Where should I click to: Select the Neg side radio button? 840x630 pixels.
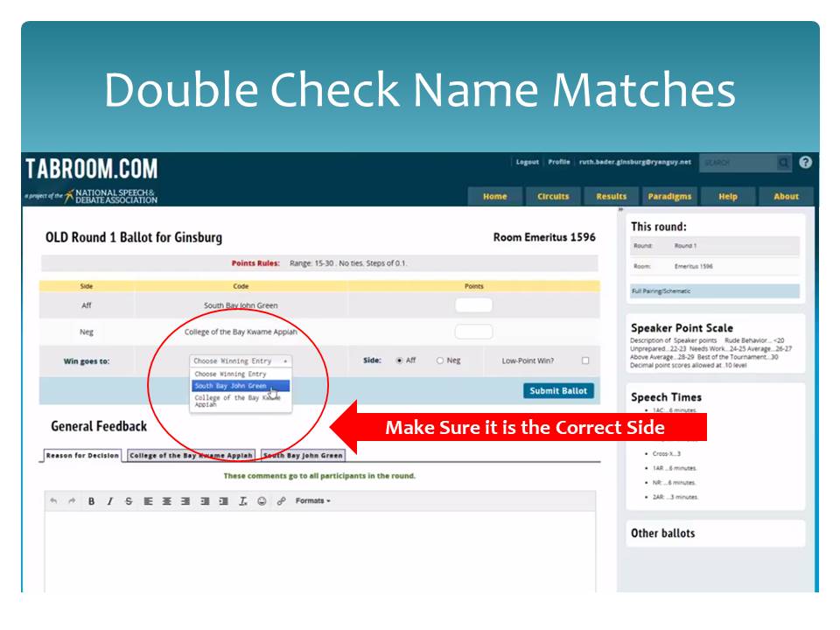pos(440,360)
